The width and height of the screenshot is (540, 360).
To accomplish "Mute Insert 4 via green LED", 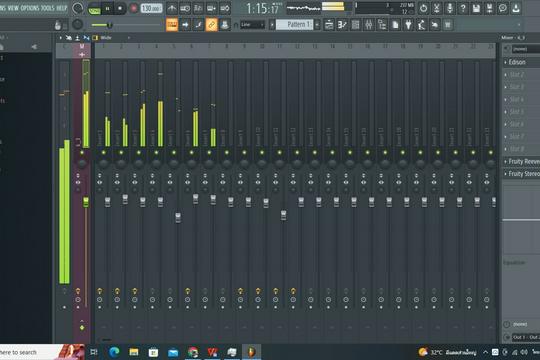I will click(156, 152).
